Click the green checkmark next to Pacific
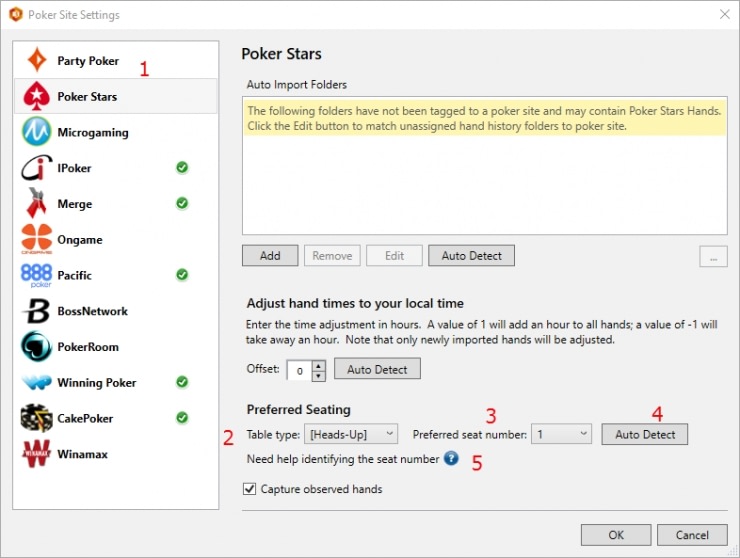 (182, 275)
